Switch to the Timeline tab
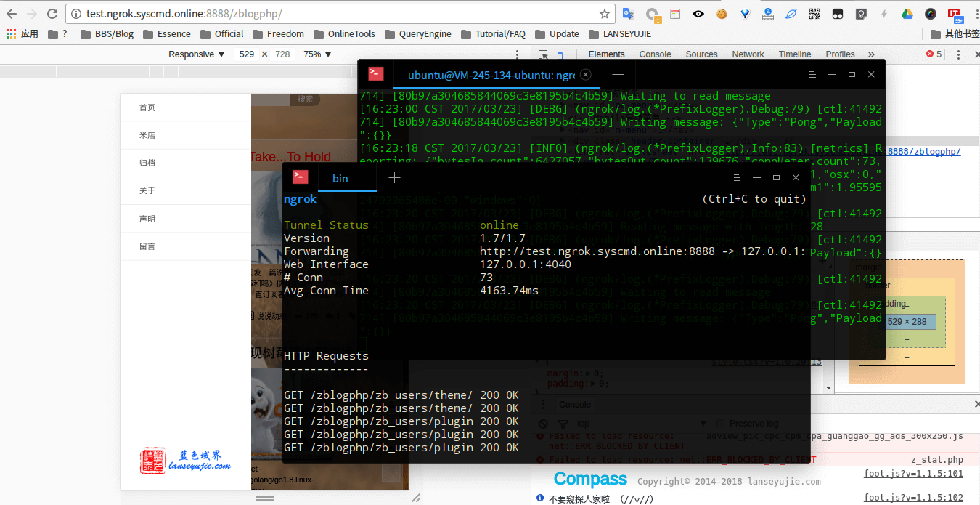 click(x=795, y=54)
